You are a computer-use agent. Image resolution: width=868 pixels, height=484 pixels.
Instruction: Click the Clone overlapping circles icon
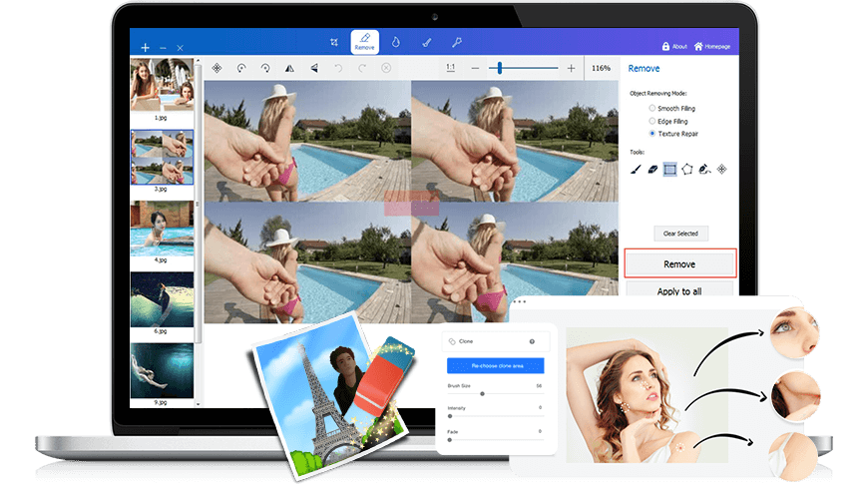[x=452, y=341]
